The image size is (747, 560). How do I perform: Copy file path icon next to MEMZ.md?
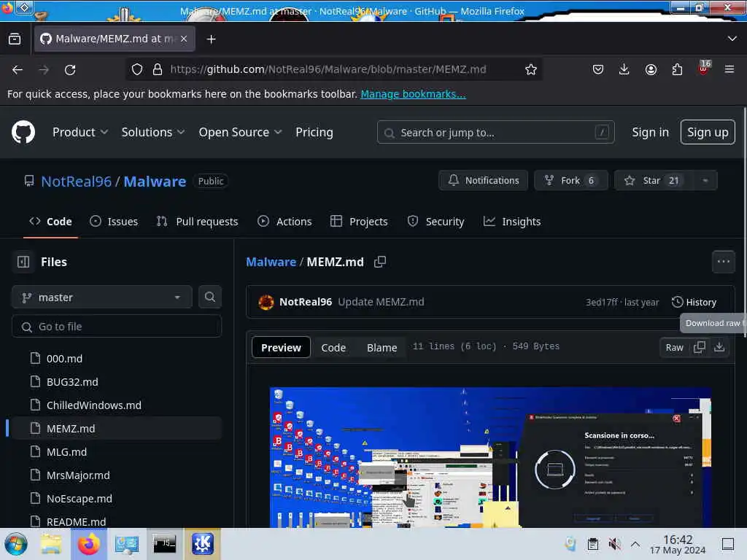[x=379, y=262]
